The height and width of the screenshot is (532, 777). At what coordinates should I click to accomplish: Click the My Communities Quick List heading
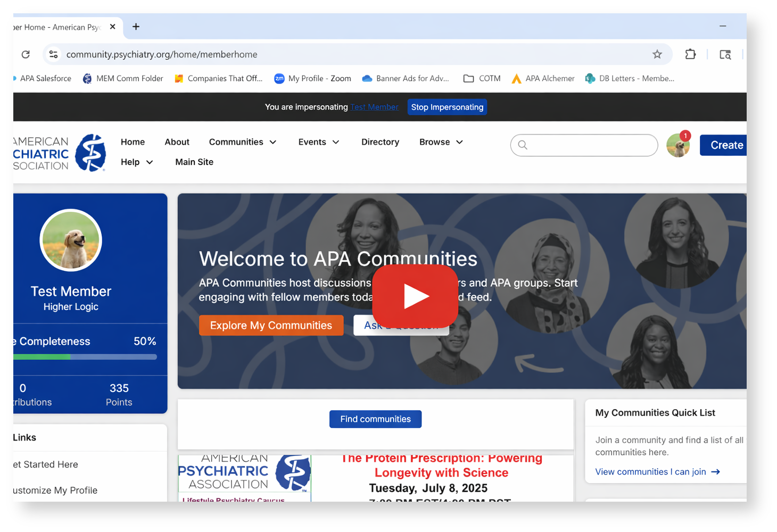click(x=655, y=413)
